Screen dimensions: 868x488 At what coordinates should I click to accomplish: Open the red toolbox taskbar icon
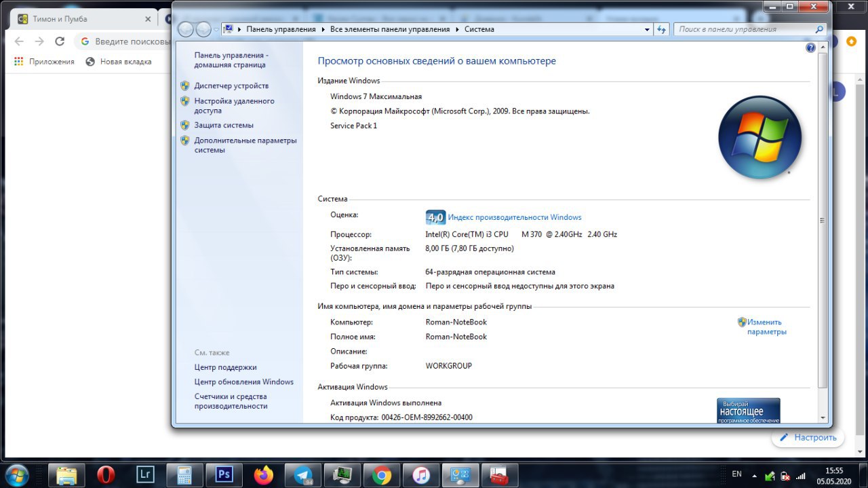[x=500, y=474]
